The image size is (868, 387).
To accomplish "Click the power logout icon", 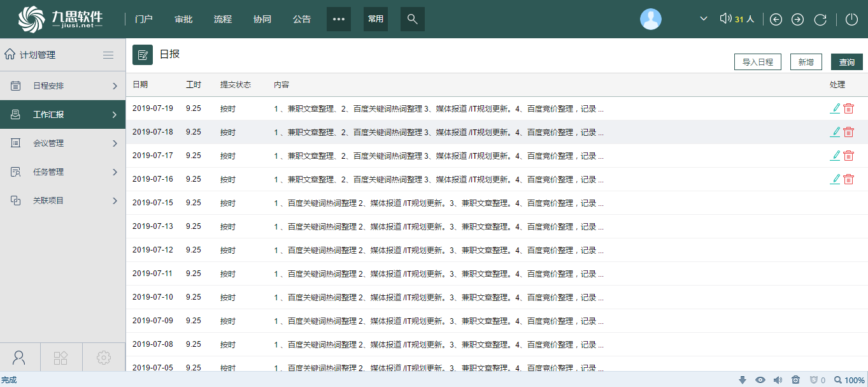I will [851, 19].
